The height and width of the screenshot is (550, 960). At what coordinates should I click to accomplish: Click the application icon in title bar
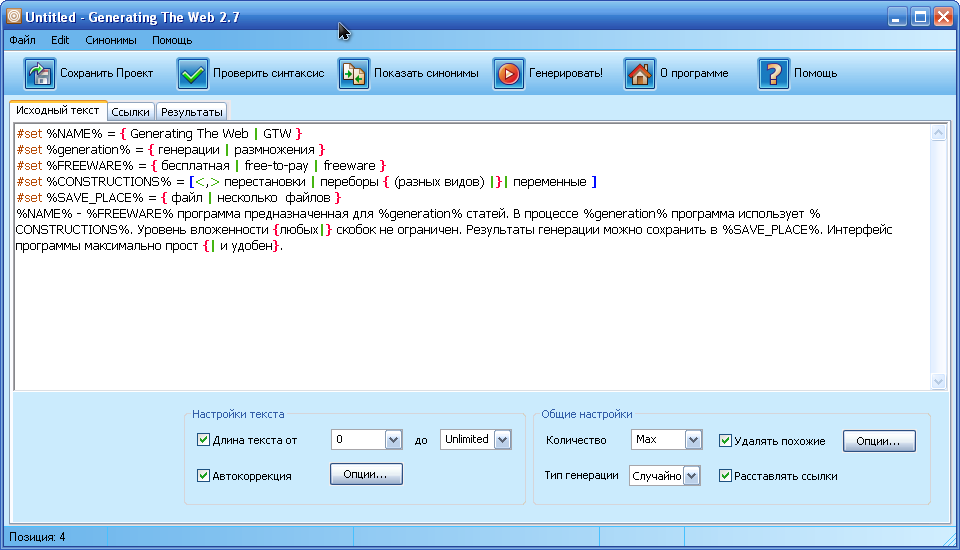(x=13, y=17)
